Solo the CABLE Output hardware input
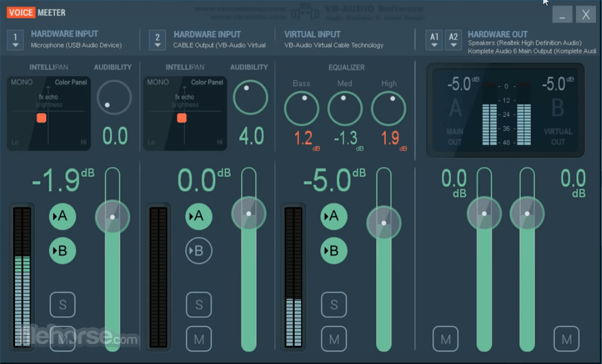Screen dimensions: 602x364 click(199, 305)
